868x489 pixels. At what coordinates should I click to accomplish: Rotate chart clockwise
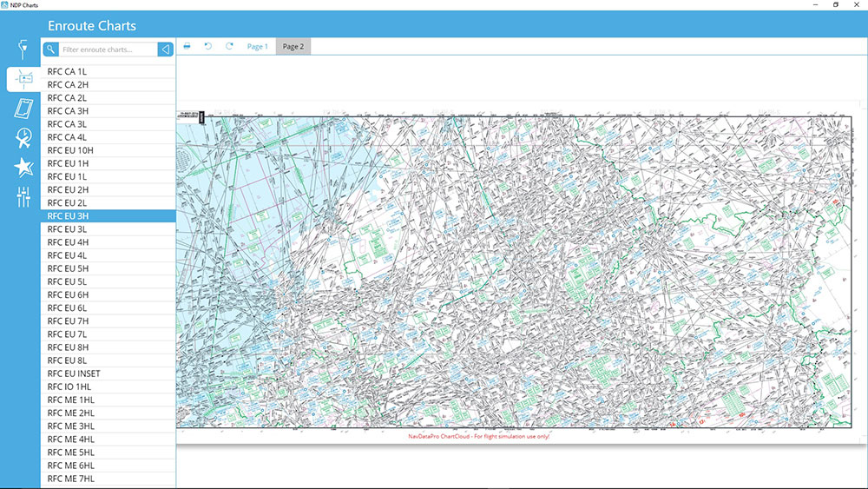[229, 46]
